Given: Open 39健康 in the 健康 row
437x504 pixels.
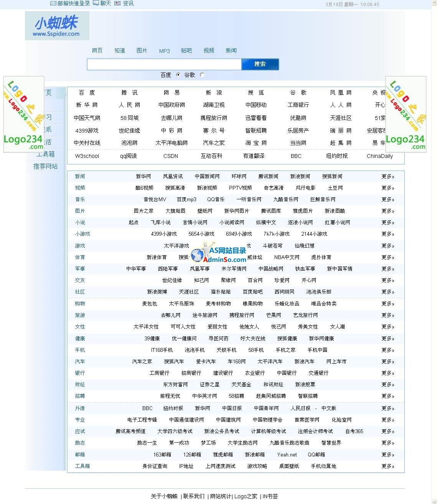Looking at the screenshot, I should point(152,339).
